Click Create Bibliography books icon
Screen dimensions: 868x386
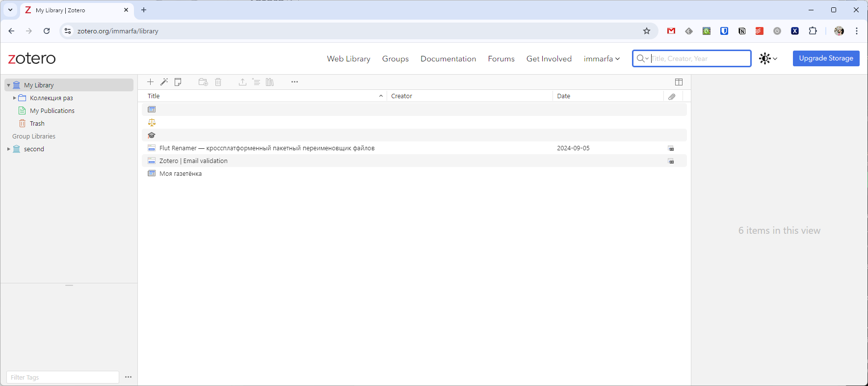point(270,82)
